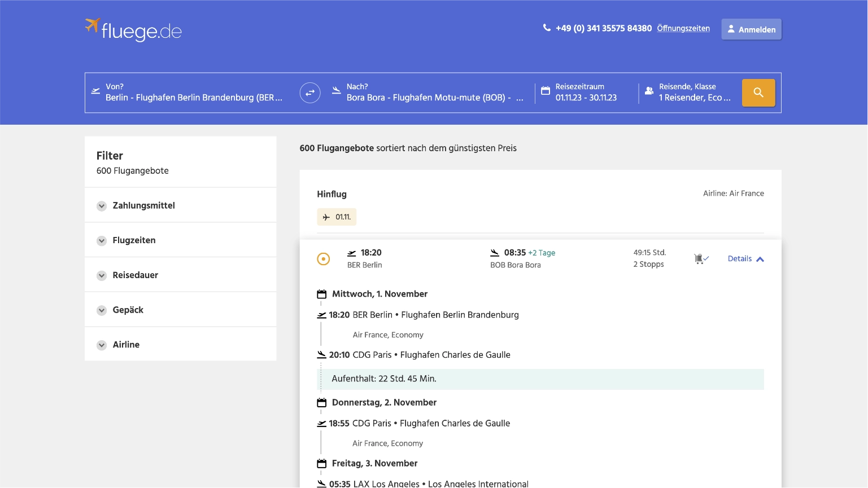The height and width of the screenshot is (488, 868).
Task: Collapse the flight Details panel
Action: click(745, 259)
